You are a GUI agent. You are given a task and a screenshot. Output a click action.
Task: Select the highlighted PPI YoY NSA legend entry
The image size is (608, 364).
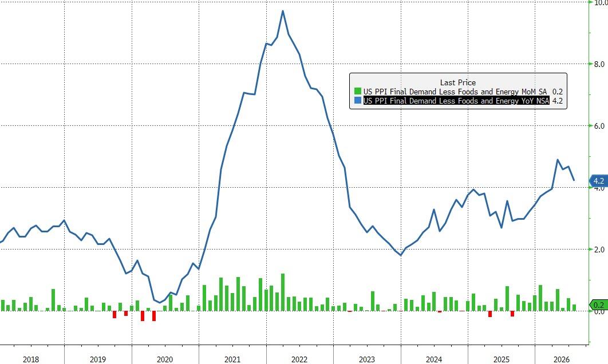[456, 101]
